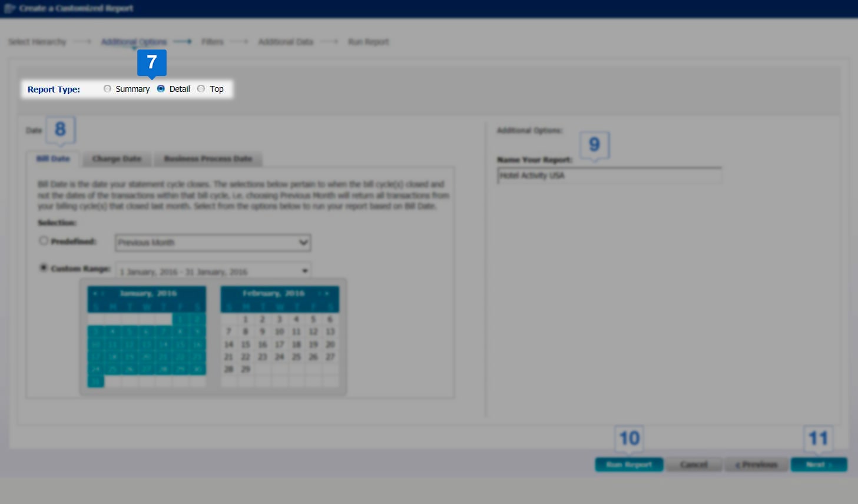Select the Summary report type
This screenshot has height=504, width=858.
point(107,89)
